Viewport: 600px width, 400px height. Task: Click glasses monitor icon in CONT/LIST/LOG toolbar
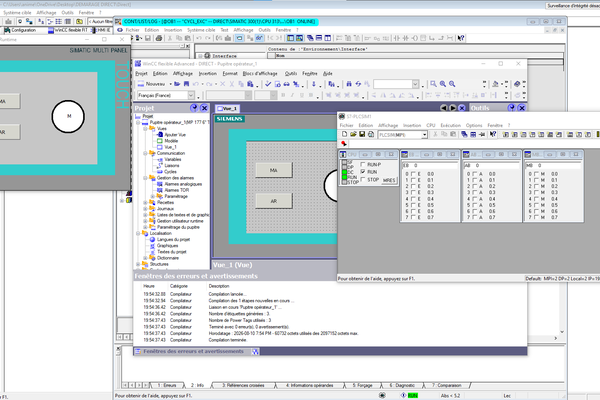tap(259, 38)
